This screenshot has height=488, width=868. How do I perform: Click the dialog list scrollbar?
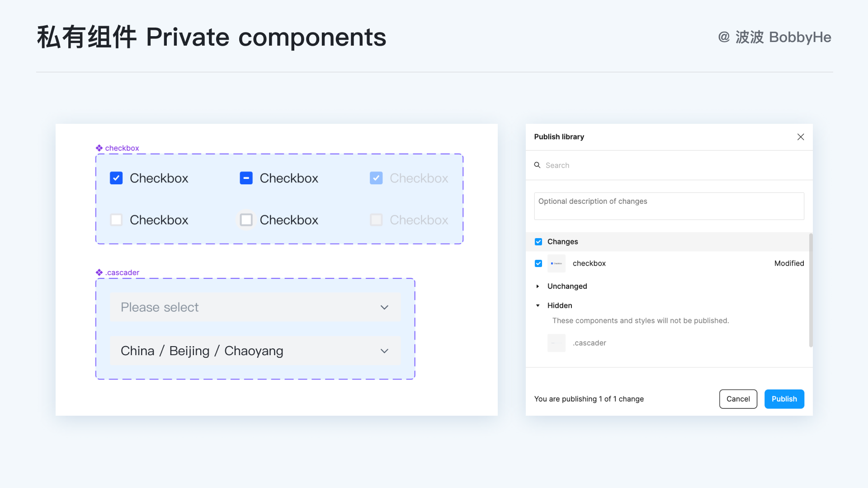pyautogui.click(x=811, y=290)
